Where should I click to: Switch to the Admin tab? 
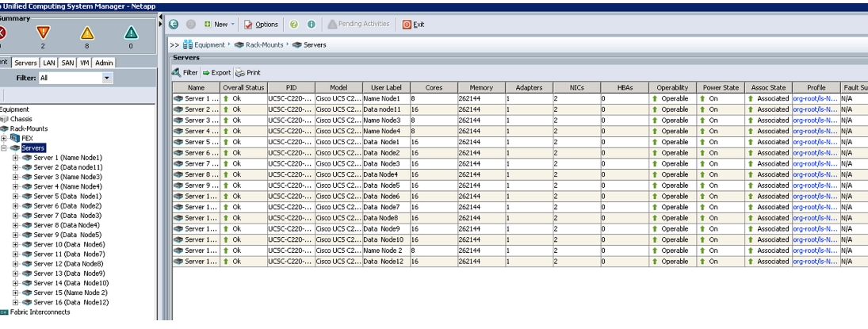(104, 63)
